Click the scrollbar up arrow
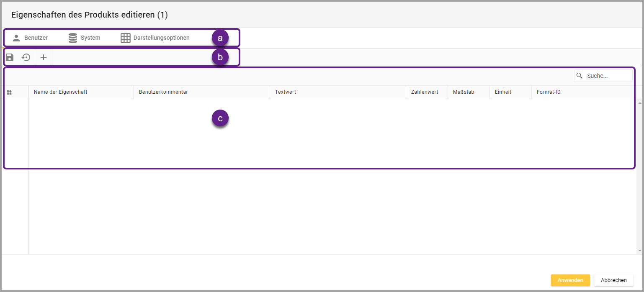Viewport: 644px width, 292px height. (639, 103)
